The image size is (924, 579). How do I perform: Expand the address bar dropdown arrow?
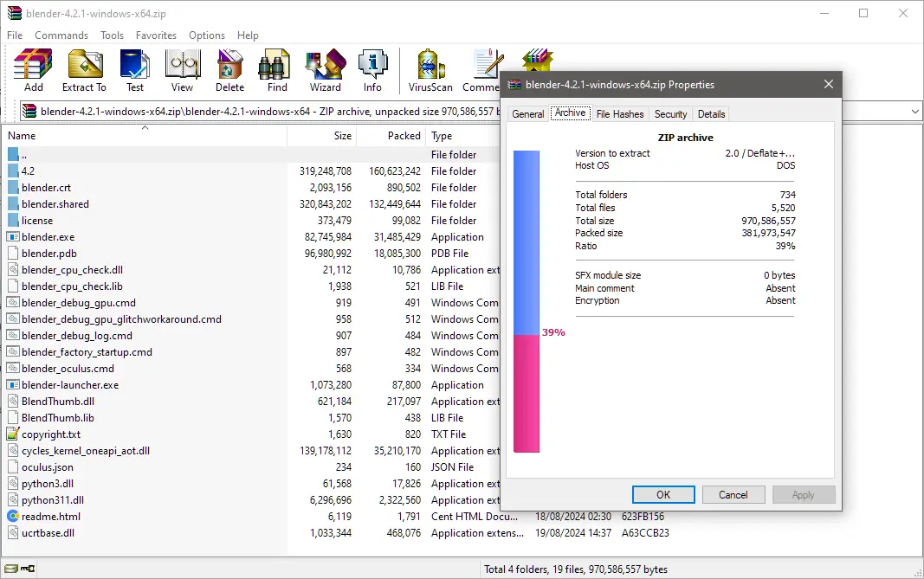pos(914,112)
